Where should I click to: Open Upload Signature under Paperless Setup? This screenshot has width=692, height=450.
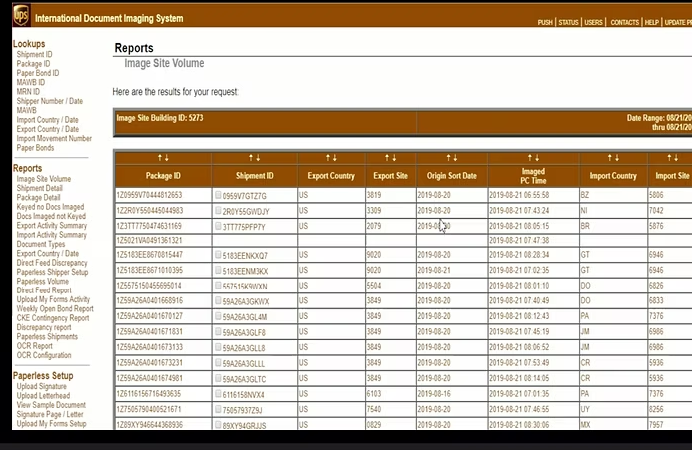click(x=41, y=386)
